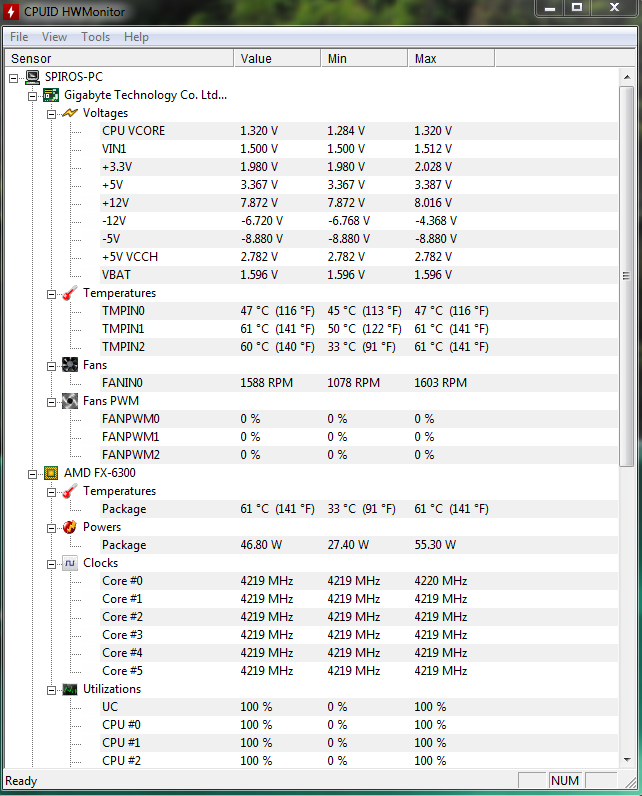642x796 pixels.
Task: Select the FANPWM0 row
Action: point(359,419)
